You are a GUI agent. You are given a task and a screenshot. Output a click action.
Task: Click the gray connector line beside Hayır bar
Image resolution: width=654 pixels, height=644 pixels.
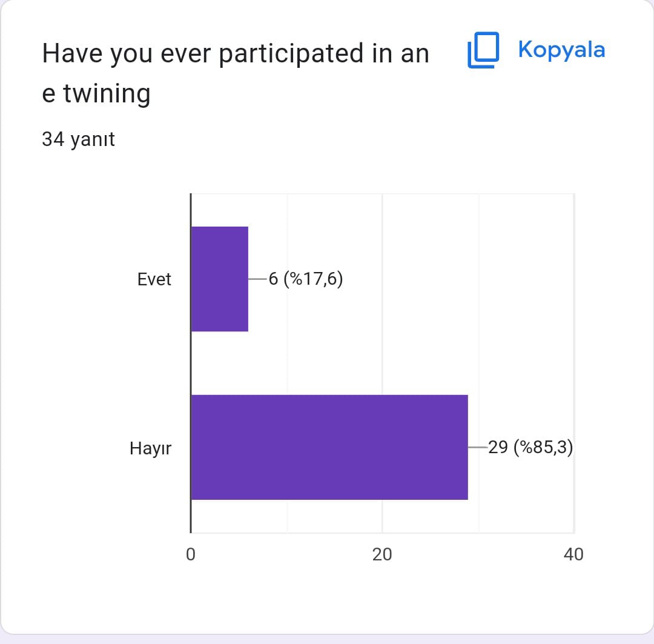click(x=477, y=448)
